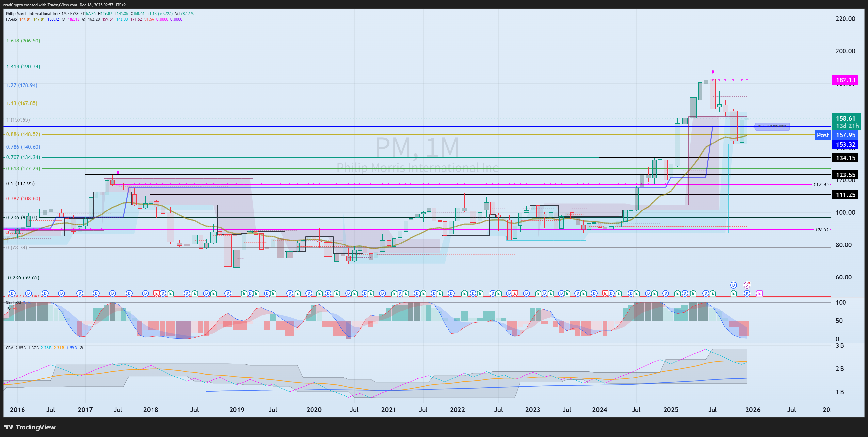Click the 200.00 price axis label
The height and width of the screenshot is (437, 868).
[845, 51]
